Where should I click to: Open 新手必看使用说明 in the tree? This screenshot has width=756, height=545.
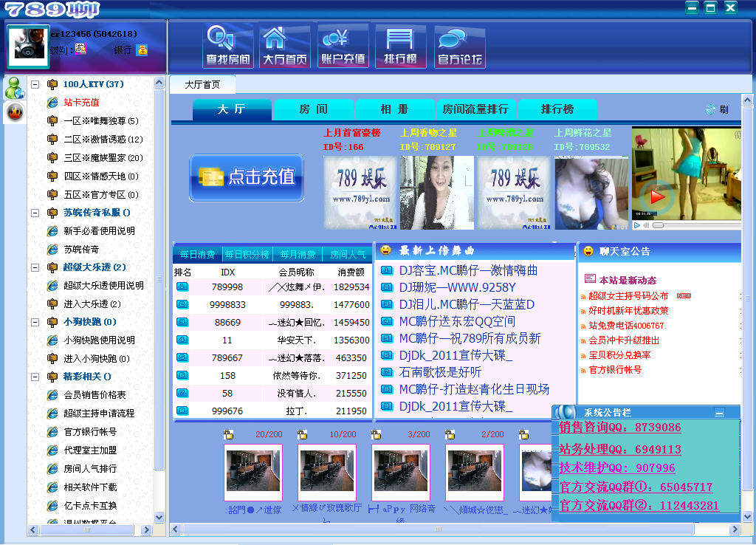click(100, 231)
